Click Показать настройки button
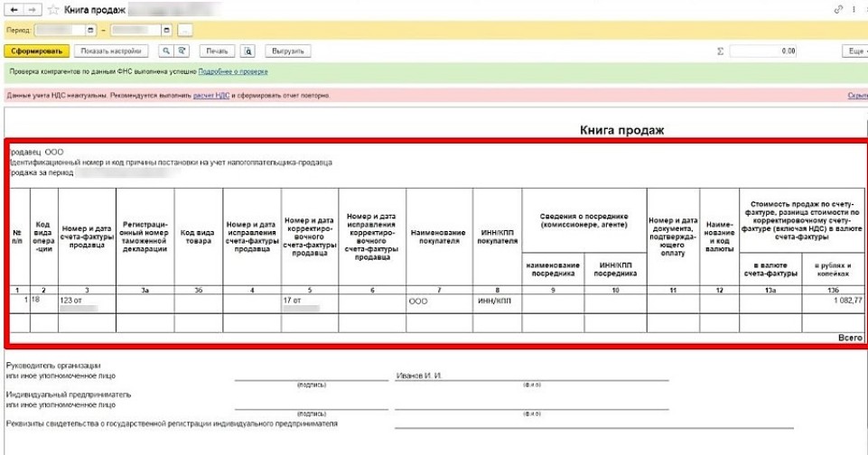 click(110, 51)
